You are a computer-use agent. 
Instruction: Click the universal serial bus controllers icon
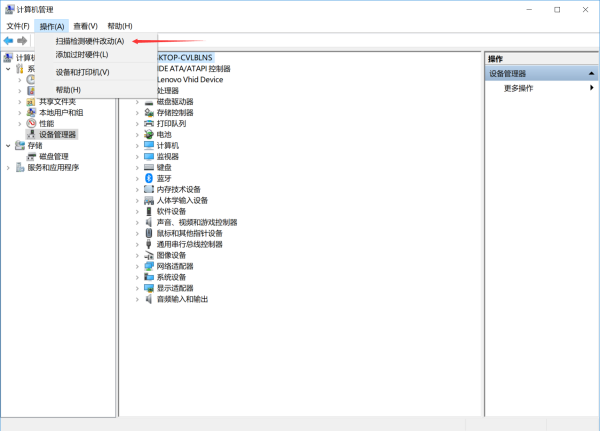pos(149,244)
